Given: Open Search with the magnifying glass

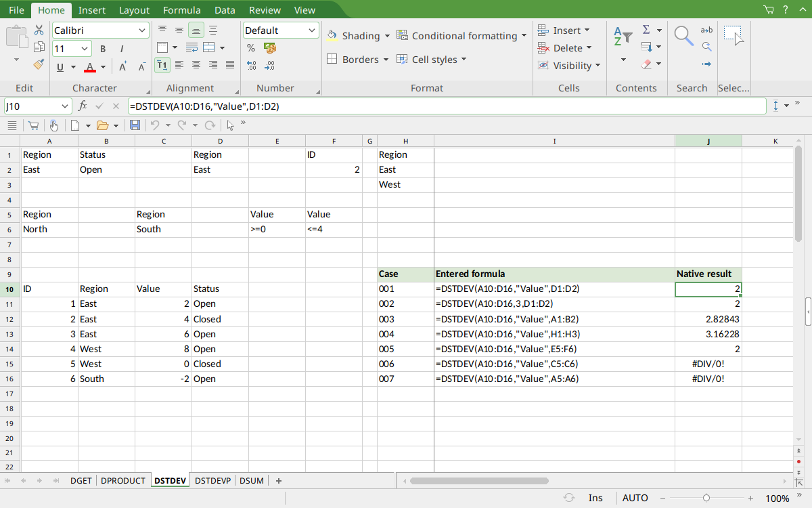Looking at the screenshot, I should [684, 37].
